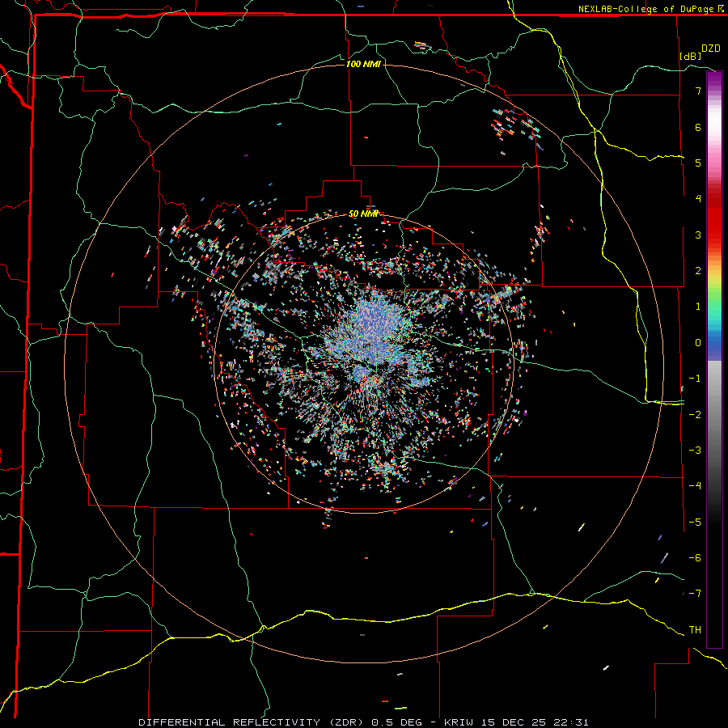Click the colorbar tick label 7
The image size is (728, 728).
click(698, 91)
